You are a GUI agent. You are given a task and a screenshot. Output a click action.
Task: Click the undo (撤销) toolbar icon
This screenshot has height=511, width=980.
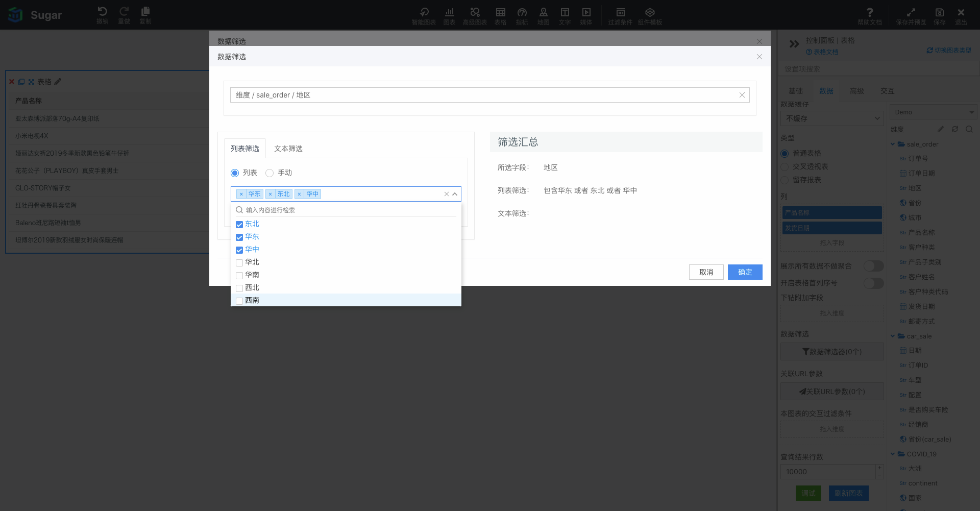102,15
